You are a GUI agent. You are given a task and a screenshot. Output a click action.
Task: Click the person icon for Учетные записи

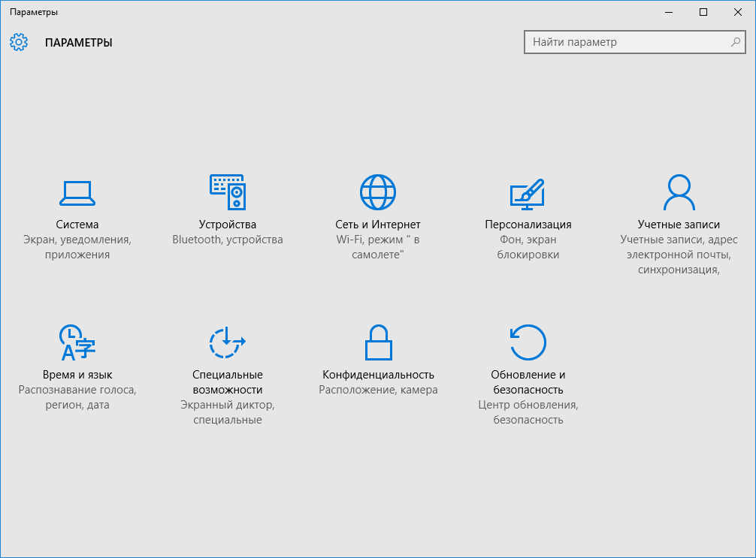click(679, 192)
